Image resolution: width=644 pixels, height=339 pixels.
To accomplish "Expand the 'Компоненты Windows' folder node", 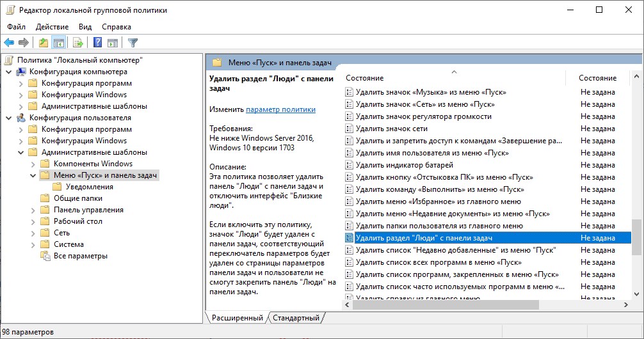I will point(33,164).
